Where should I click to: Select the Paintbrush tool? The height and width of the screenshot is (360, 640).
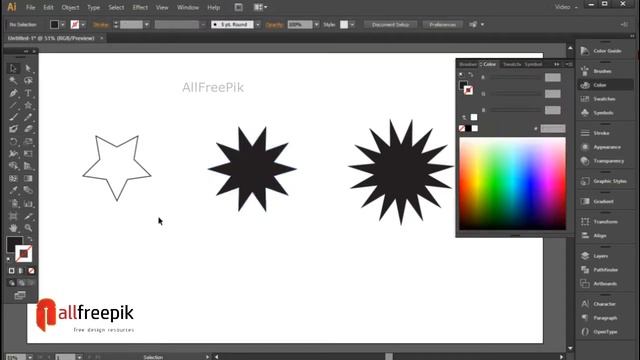click(13, 118)
